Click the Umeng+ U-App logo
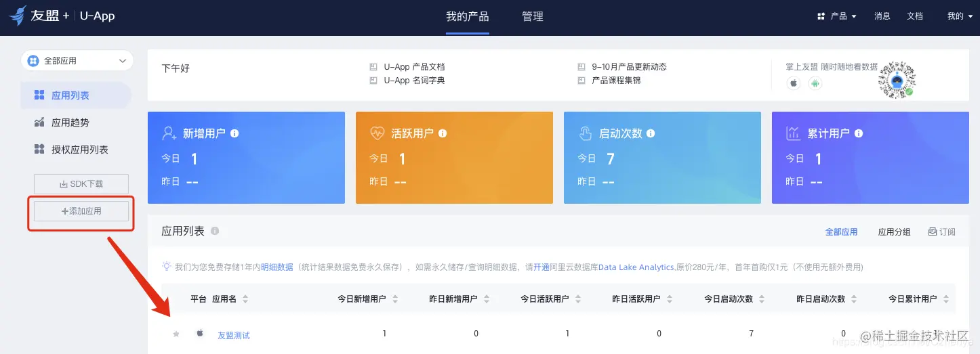980x354 pixels. [x=62, y=16]
